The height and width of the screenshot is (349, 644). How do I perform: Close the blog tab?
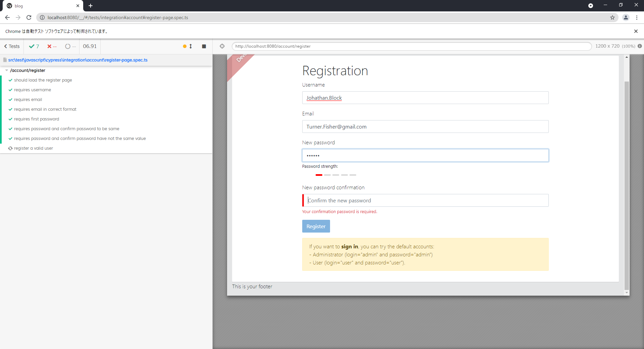tap(78, 6)
